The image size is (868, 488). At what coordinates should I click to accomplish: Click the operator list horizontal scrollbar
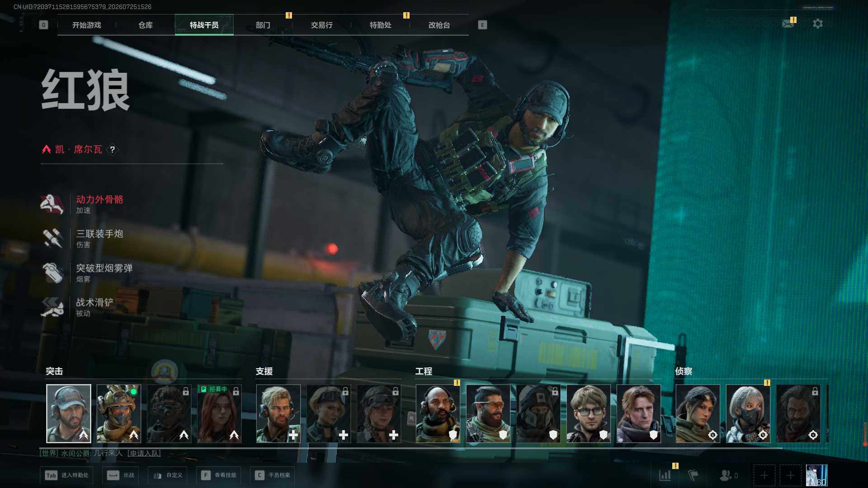coord(411,448)
